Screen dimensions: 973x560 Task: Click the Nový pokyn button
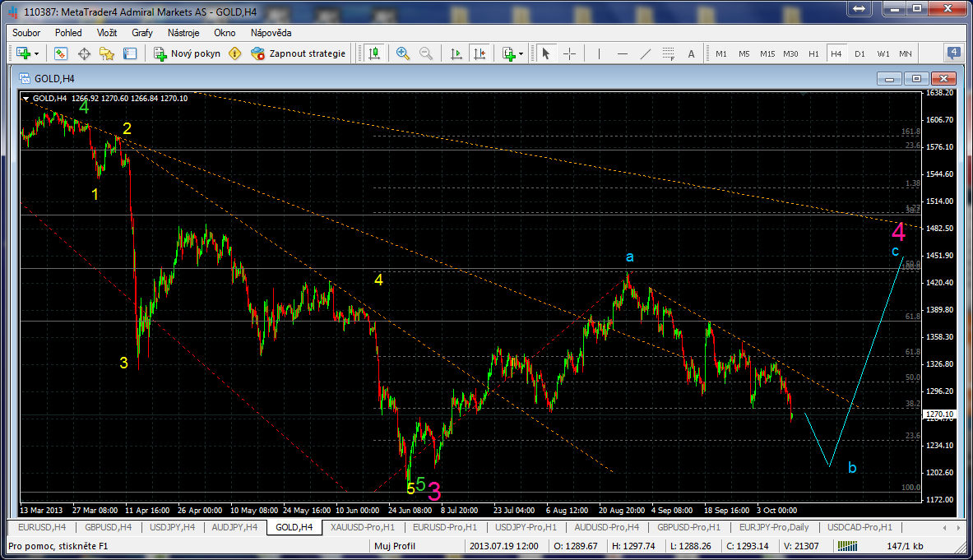(x=188, y=54)
